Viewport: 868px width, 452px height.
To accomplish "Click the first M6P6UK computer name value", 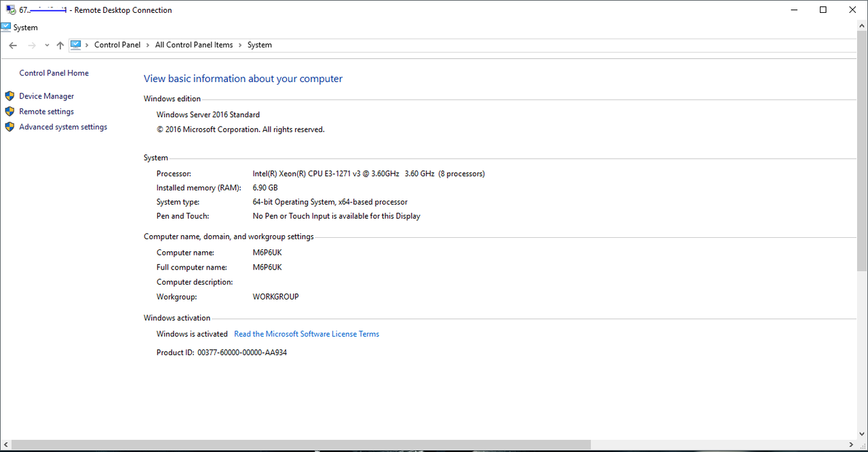I will pos(267,253).
